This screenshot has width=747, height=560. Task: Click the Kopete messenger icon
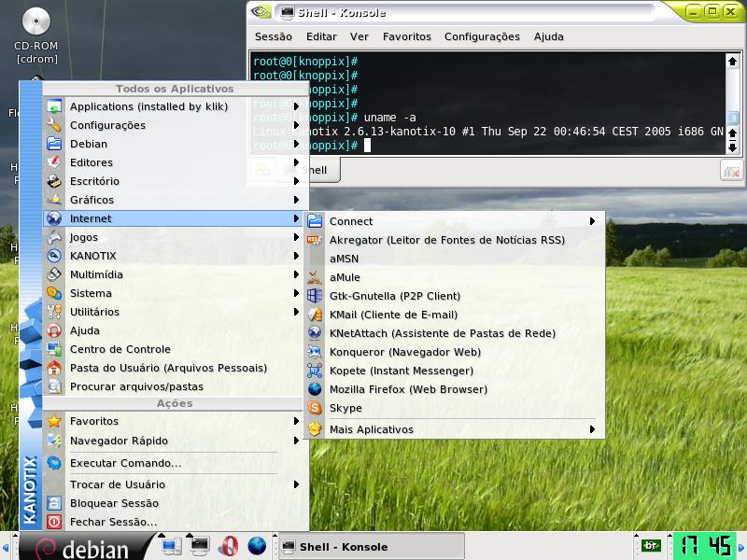coord(315,371)
